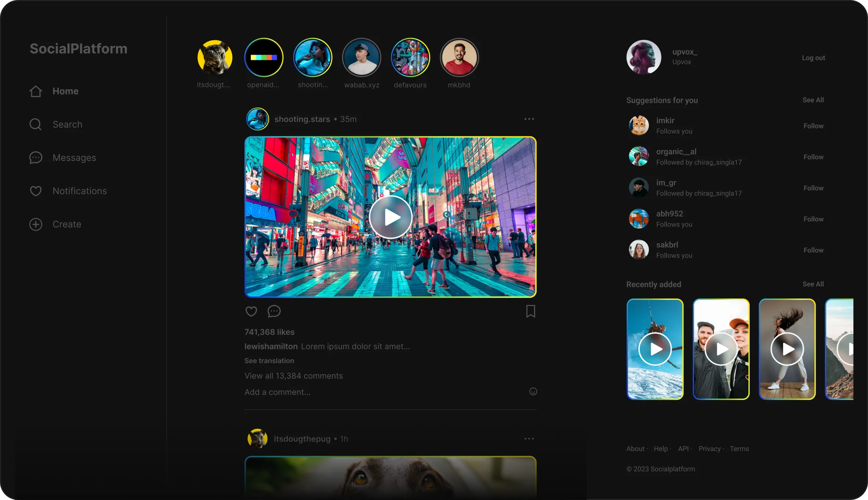Open upvox_ profile avatar
The image size is (868, 500).
tap(643, 57)
